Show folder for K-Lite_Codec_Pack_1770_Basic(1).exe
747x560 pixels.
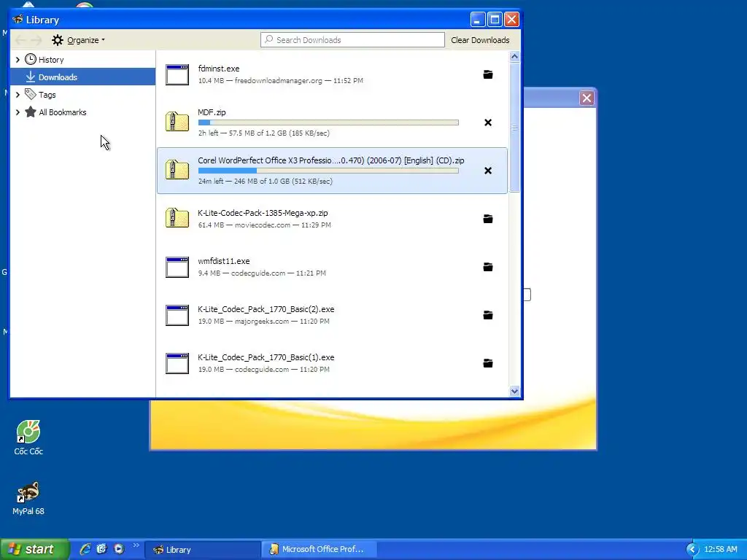tap(488, 363)
